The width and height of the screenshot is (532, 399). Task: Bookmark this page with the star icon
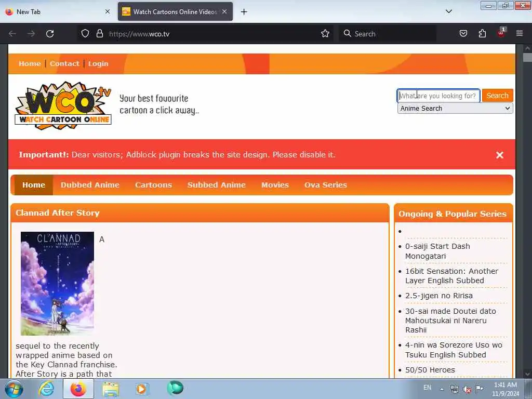click(x=325, y=33)
